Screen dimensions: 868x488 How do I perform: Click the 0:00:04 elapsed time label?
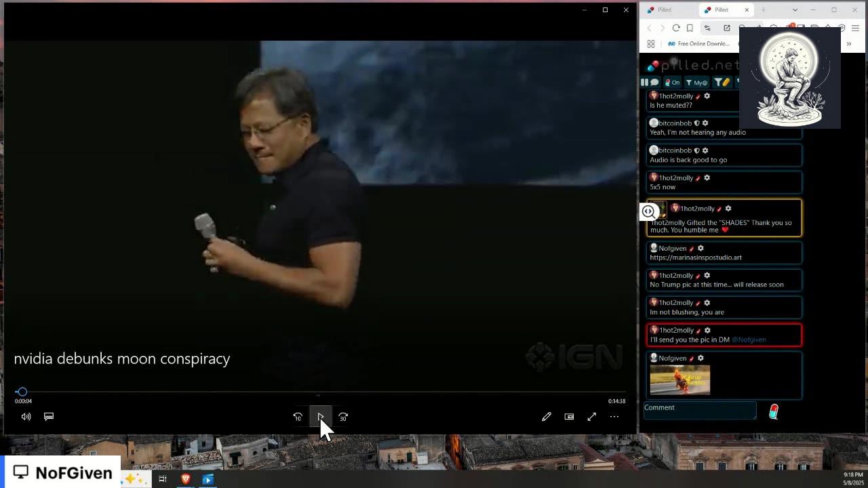[23, 401]
